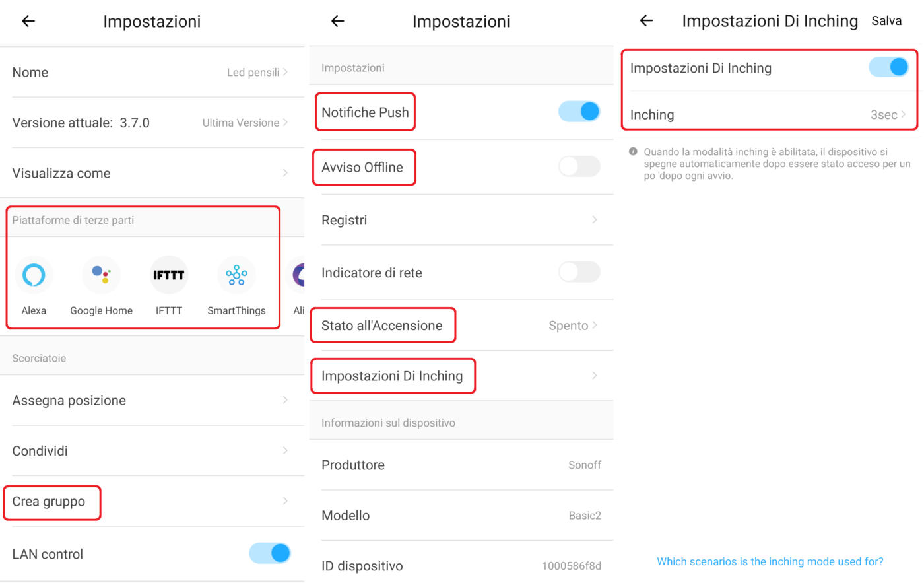Disable the Notifiche Push toggle
Viewport: 924px width, 583px height.
579,112
